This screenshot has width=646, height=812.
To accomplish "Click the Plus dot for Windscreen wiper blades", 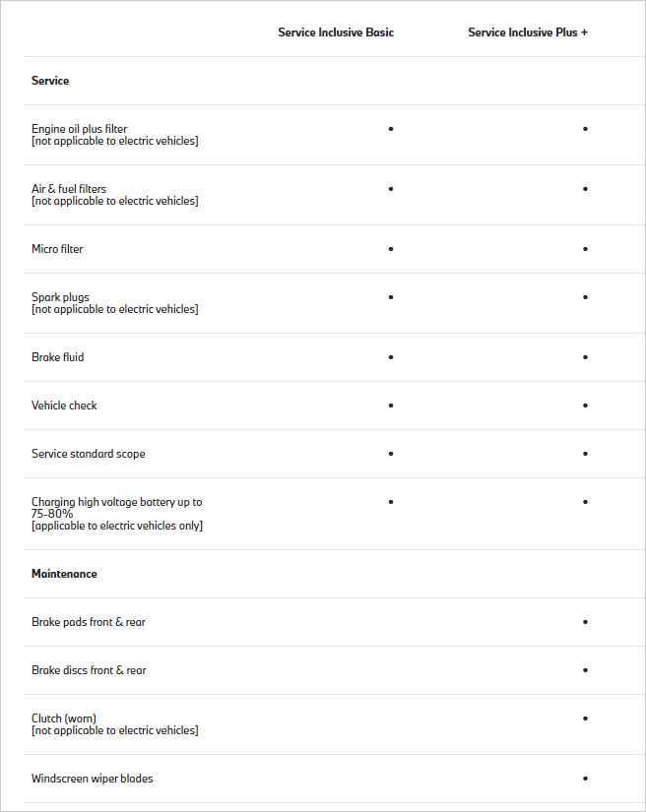I will [585, 779].
